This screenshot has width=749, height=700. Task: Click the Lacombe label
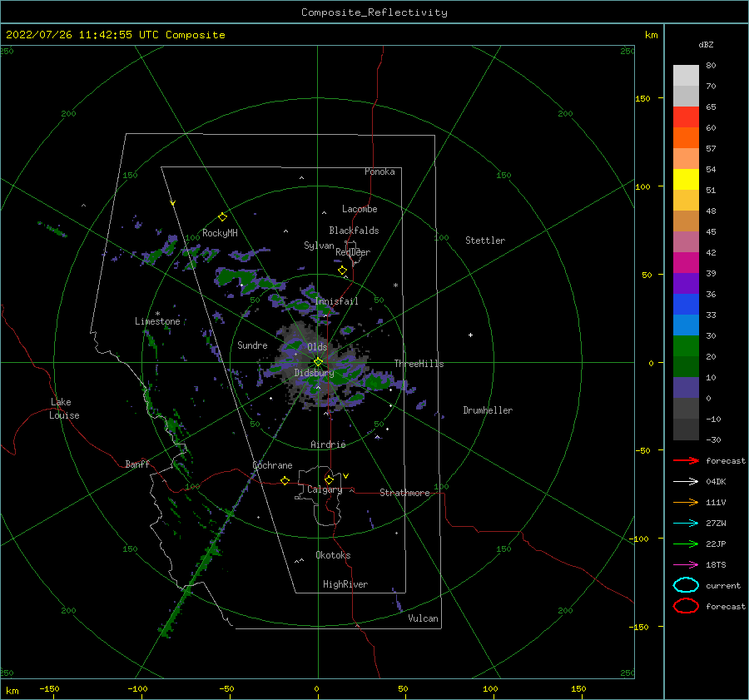(360, 209)
